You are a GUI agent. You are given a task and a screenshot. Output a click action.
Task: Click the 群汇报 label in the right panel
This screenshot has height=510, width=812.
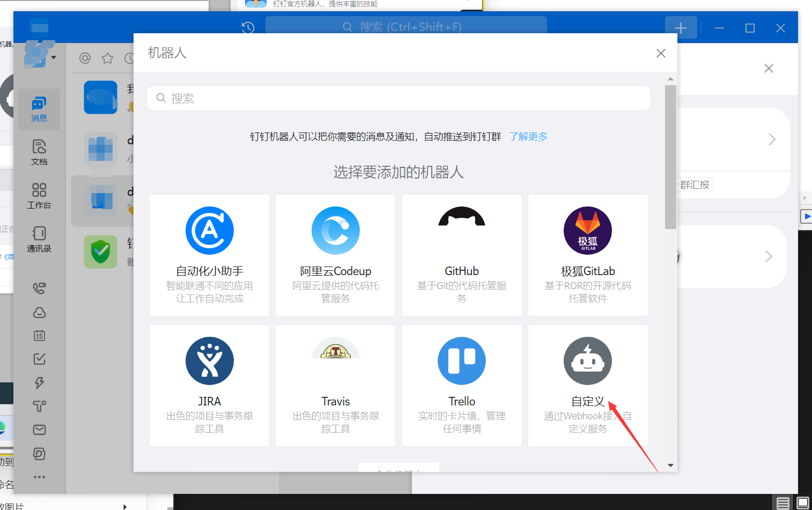[695, 185]
